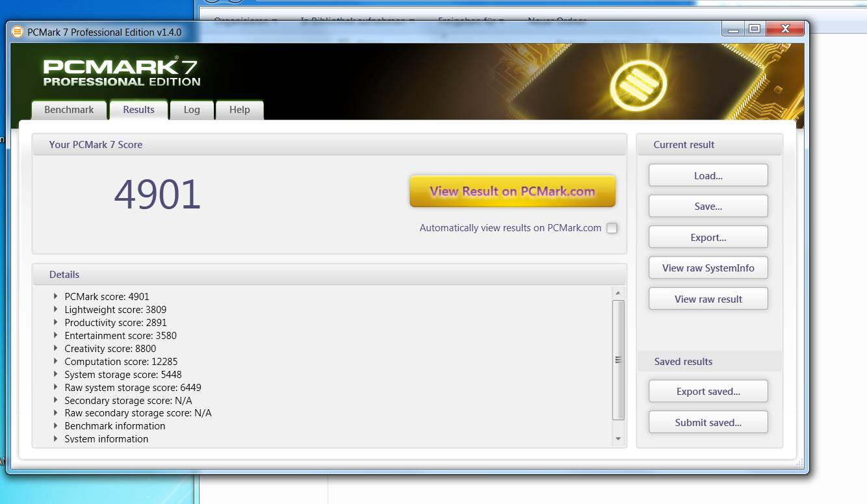This screenshot has width=867, height=504.
Task: Open View raw result
Action: coord(708,299)
